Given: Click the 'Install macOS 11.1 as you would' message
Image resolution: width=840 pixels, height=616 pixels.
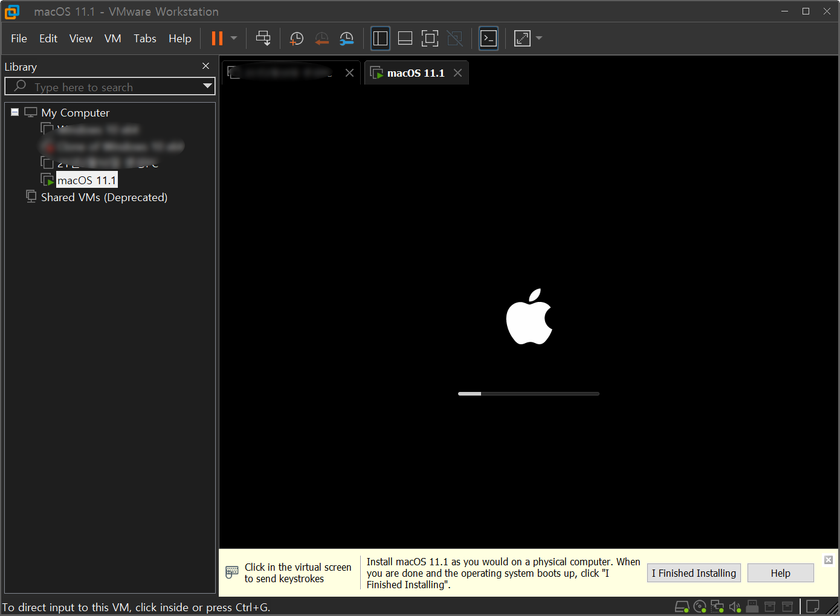Looking at the screenshot, I should (x=503, y=573).
